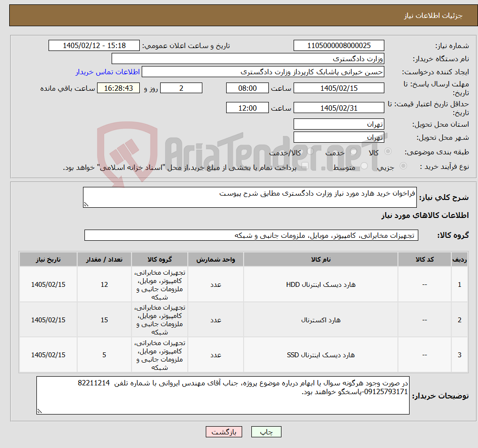
Task: Click the item name هارد دیسک اینترنال HDD
Action: click(321, 284)
